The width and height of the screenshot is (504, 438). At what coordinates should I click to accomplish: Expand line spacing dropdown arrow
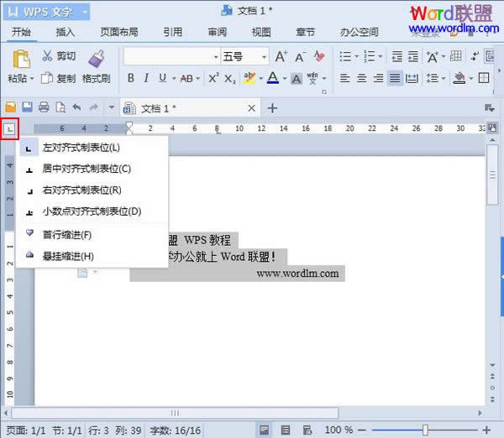[444, 78]
